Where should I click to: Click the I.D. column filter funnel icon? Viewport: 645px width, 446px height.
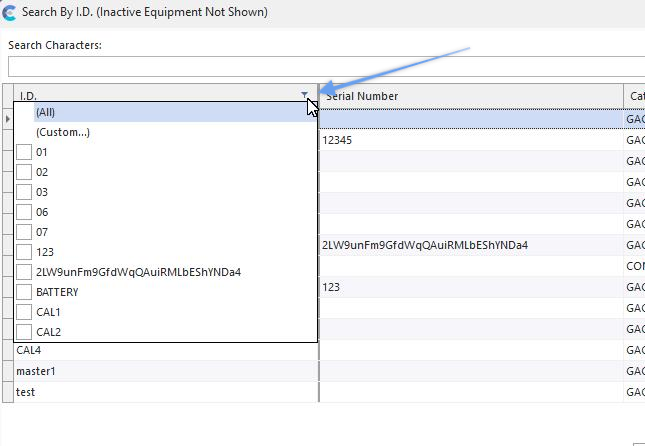point(304,95)
